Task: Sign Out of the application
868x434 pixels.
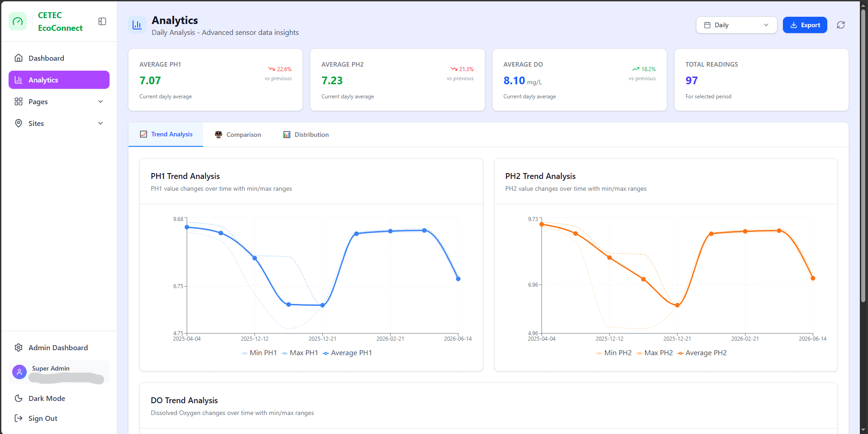Action: point(59,418)
